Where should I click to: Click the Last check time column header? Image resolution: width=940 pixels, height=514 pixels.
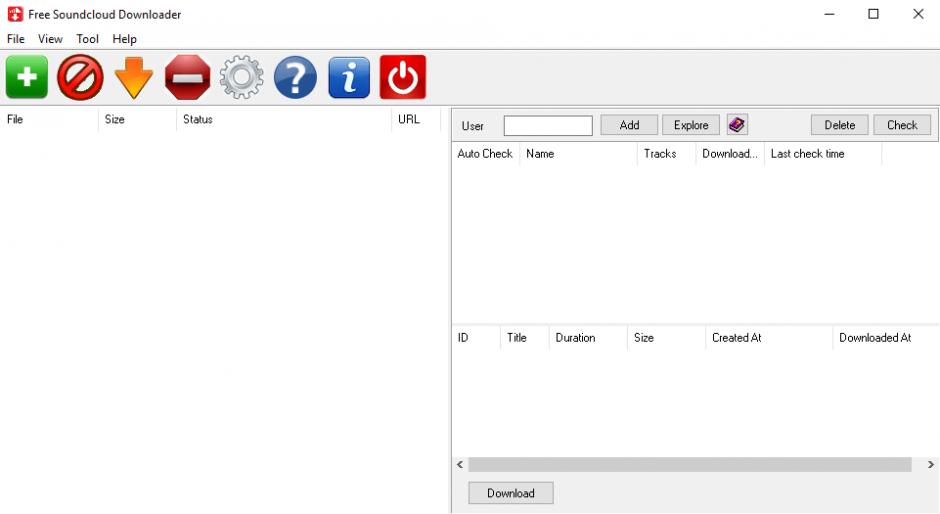point(823,154)
